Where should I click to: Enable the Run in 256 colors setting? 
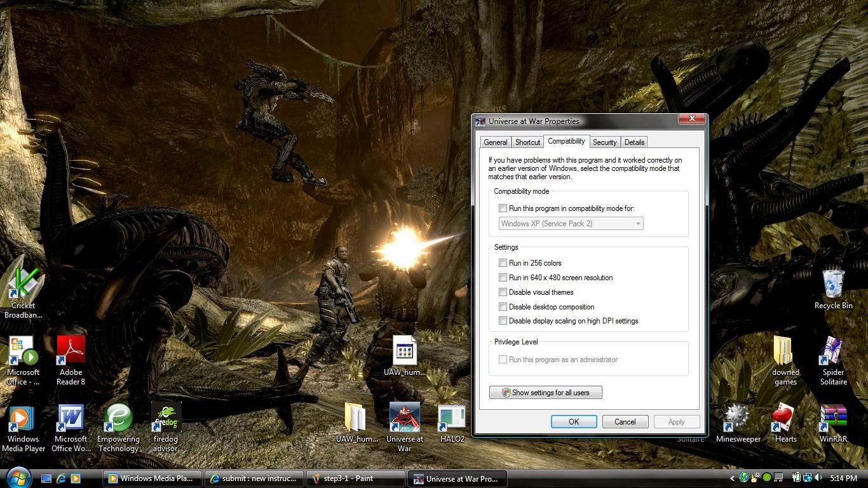pos(503,262)
